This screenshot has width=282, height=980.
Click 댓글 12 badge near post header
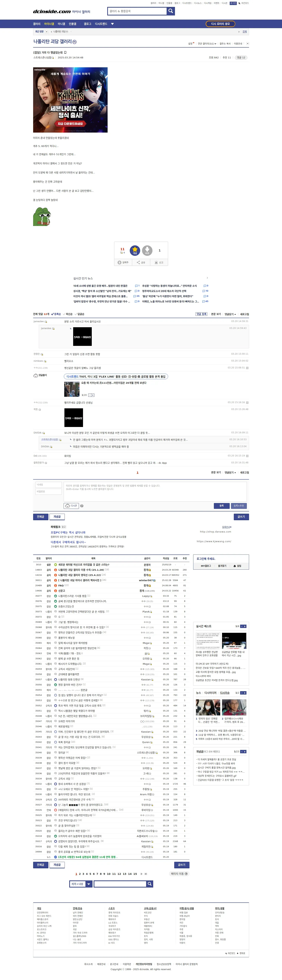point(241,57)
